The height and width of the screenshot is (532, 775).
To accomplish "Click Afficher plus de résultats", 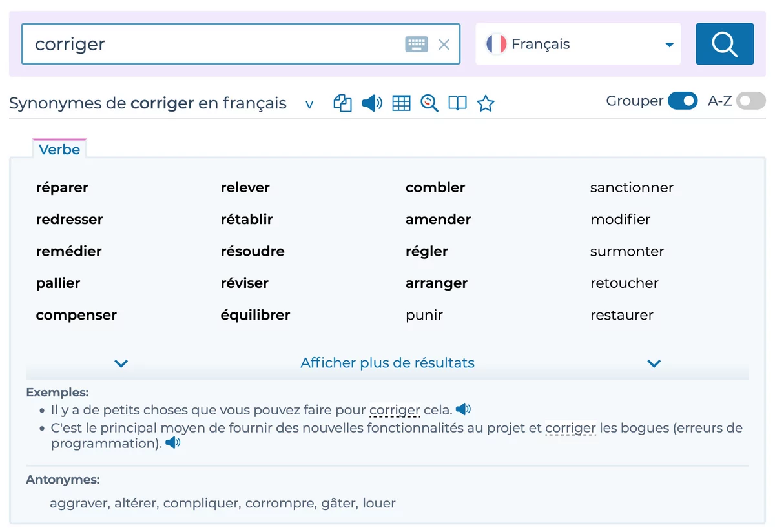I will pos(387,363).
